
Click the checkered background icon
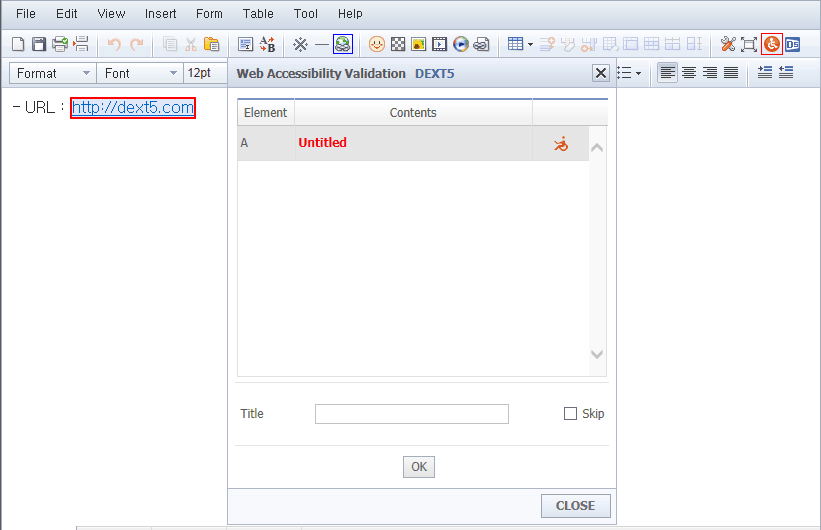(x=398, y=44)
